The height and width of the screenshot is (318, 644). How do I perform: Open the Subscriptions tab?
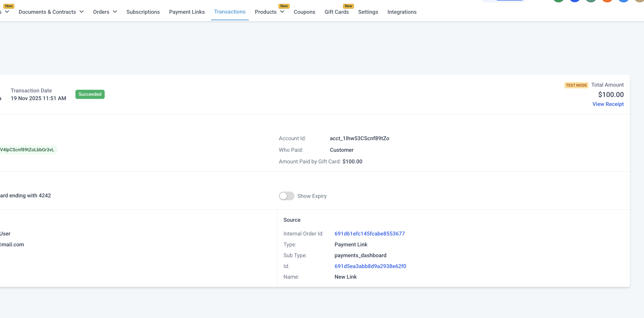tap(143, 12)
